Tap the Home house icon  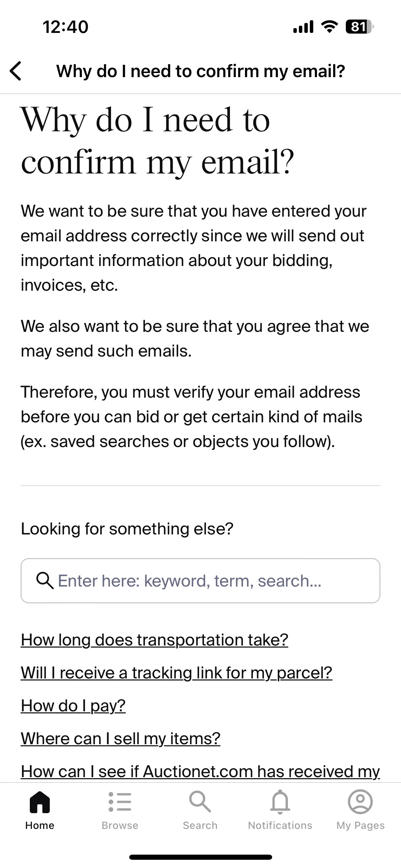pyautogui.click(x=40, y=802)
